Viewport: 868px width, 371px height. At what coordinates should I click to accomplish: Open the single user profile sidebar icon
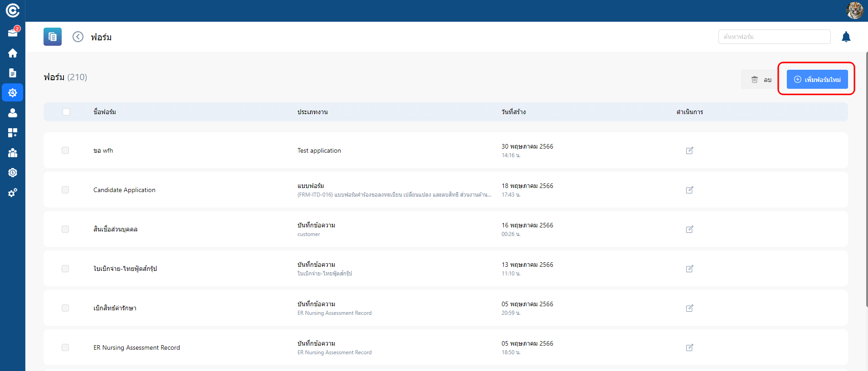click(13, 113)
